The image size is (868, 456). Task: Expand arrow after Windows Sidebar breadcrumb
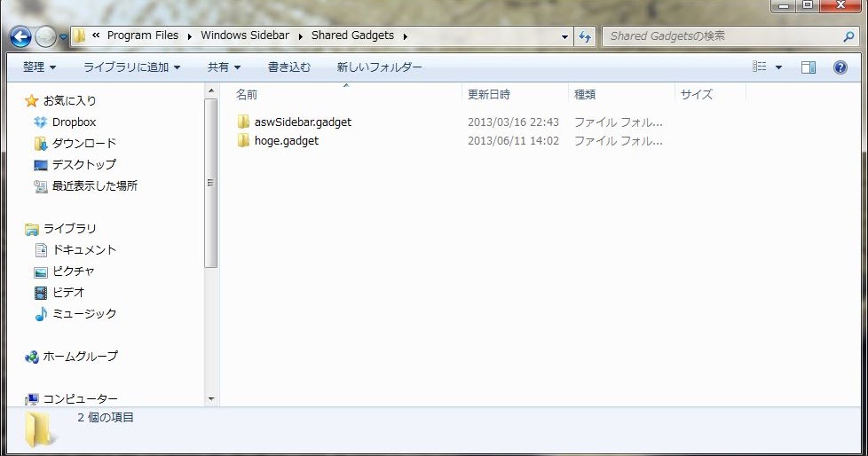coord(301,36)
